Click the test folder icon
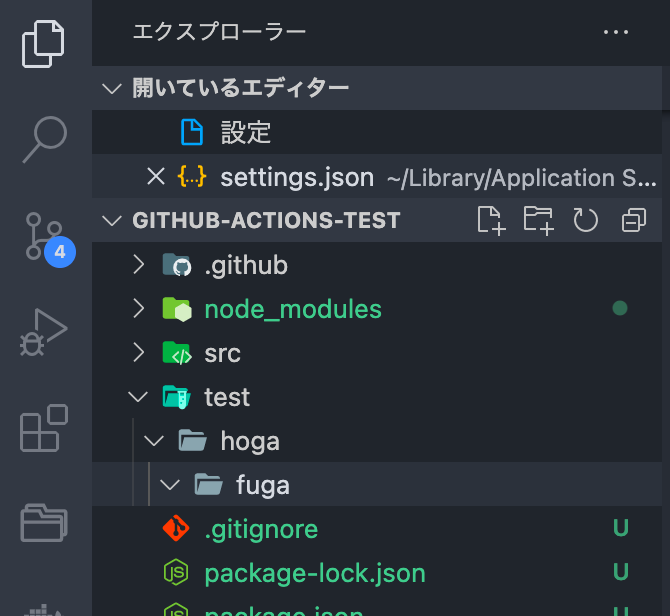Screen dimensions: 670x616 [176, 397]
